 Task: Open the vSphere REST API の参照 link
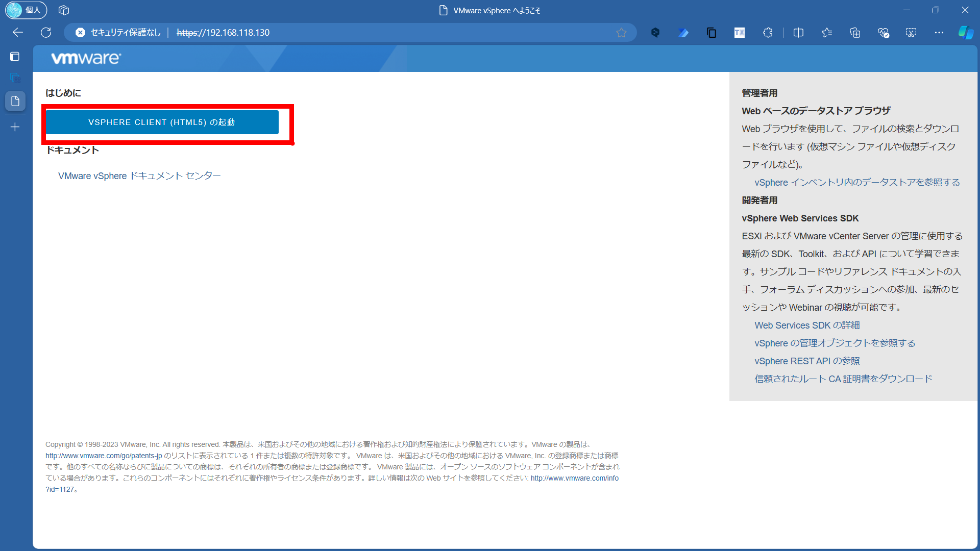pos(807,361)
